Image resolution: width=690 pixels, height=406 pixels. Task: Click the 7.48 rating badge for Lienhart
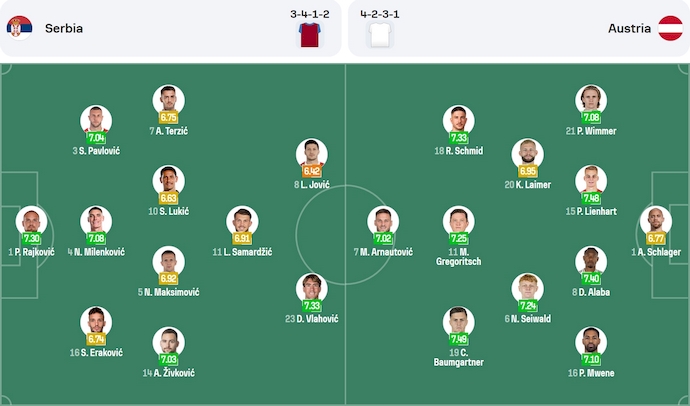click(x=592, y=198)
